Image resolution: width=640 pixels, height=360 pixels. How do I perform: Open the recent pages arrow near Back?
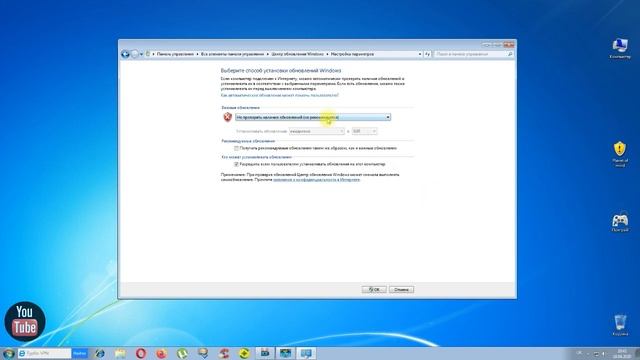[141, 54]
